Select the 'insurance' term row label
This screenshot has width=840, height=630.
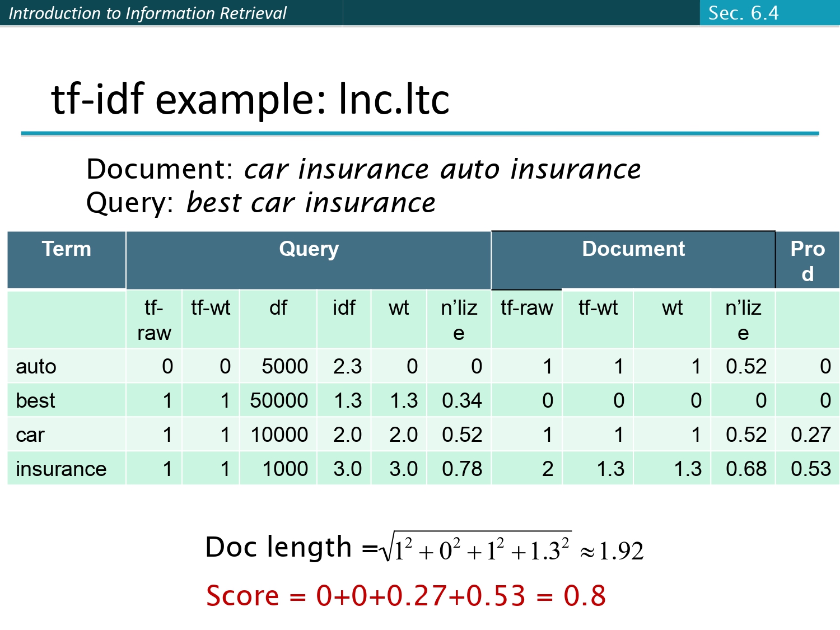[61, 469]
